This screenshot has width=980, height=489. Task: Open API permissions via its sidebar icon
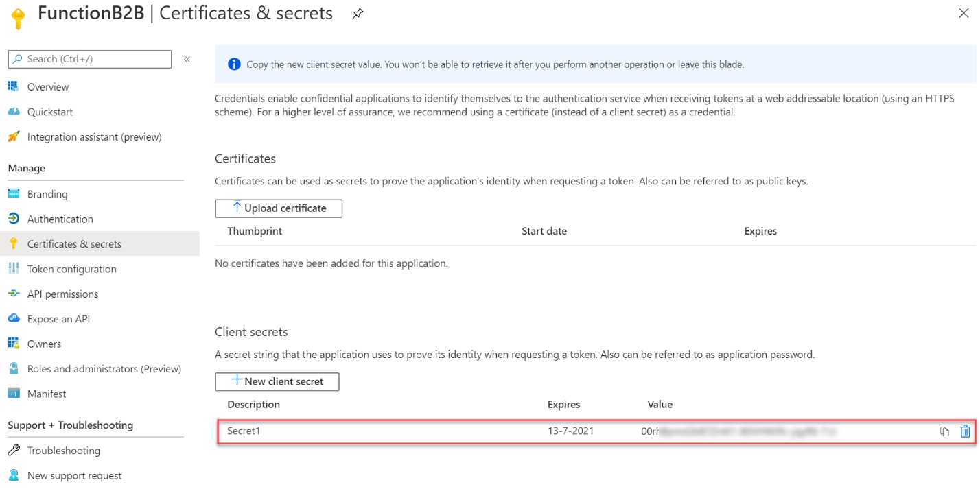(x=14, y=294)
